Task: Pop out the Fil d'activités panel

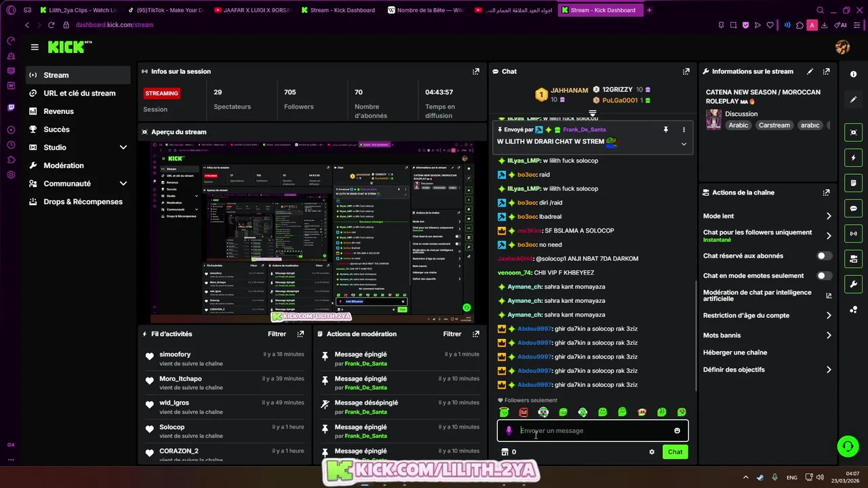Action: pos(300,333)
